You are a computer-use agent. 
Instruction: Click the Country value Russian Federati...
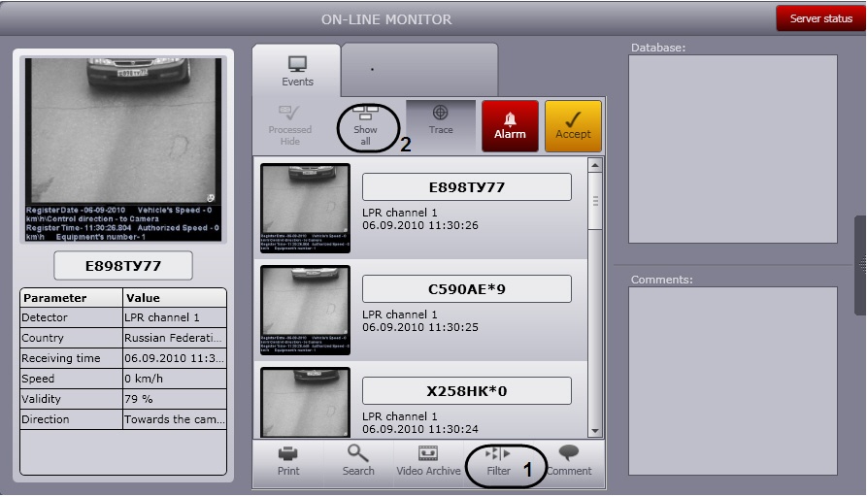[x=174, y=338]
